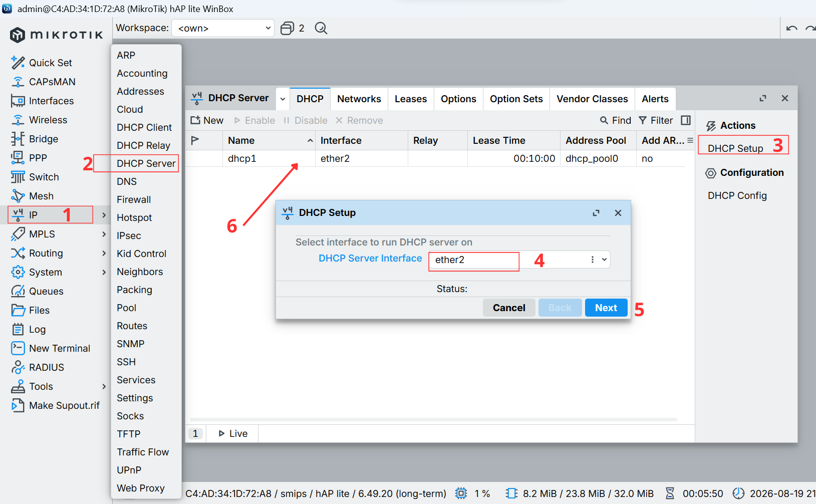Viewport: 816px width, 504px height.
Task: Click Next in DHCP Setup dialog
Action: pos(606,308)
